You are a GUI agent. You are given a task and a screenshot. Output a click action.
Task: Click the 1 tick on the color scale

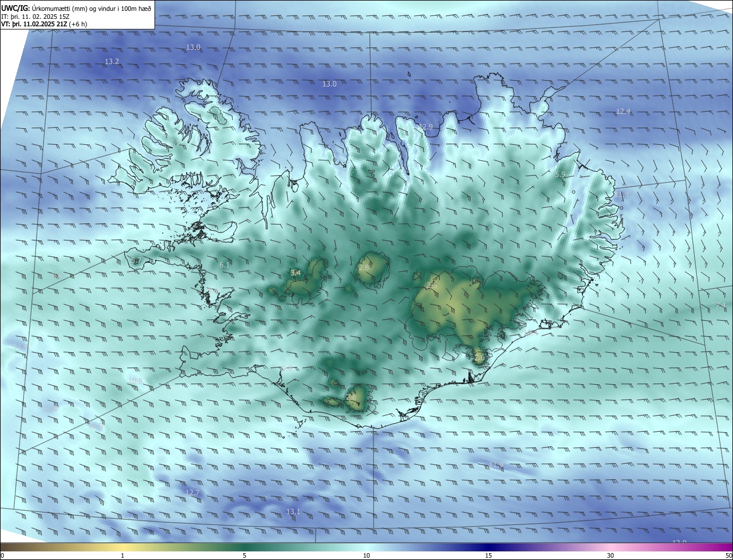(x=123, y=555)
